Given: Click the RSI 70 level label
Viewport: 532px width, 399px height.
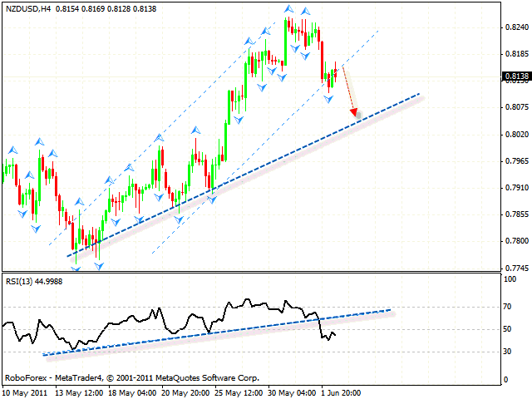Looking at the screenshot, I should coord(509,308).
